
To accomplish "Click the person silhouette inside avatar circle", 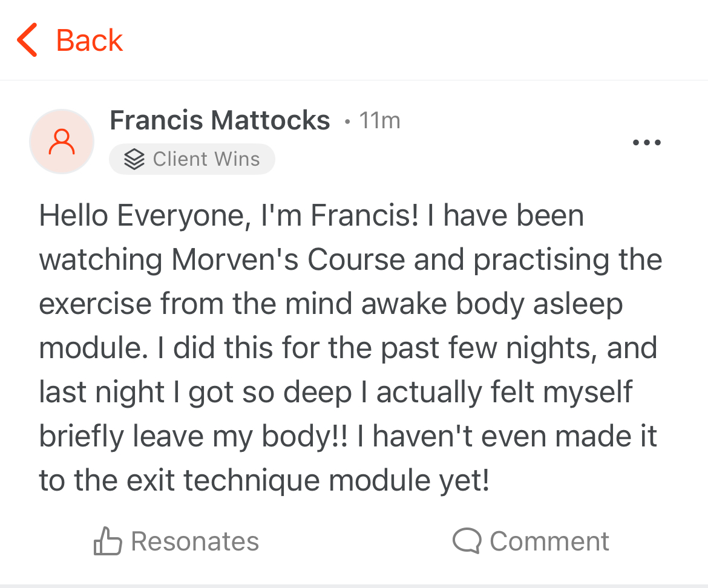I will pos(62,142).
